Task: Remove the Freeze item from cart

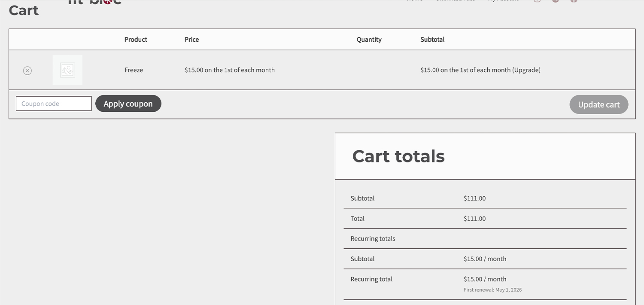Action: [27, 70]
